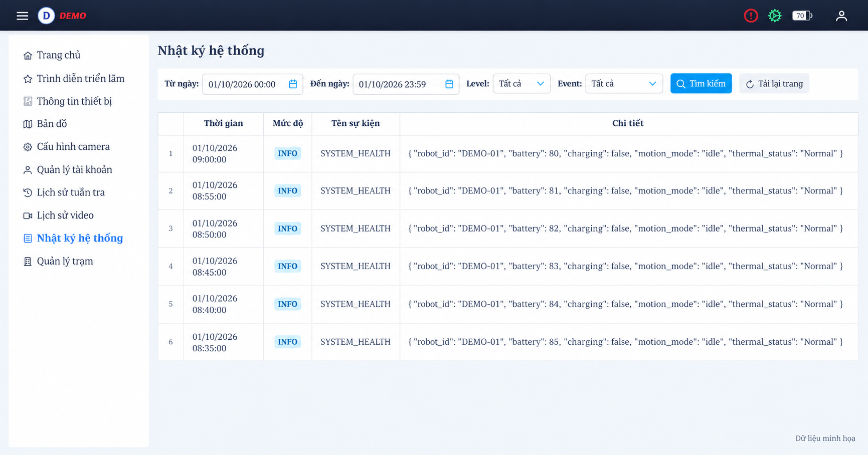Select the first log row at 09:00:00

click(508, 154)
